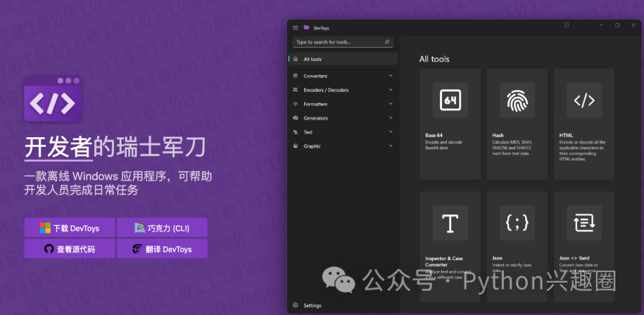Viewport: 644px width, 315px height.
Task: Open the hamburger navigation menu in DevToys
Action: (295, 28)
